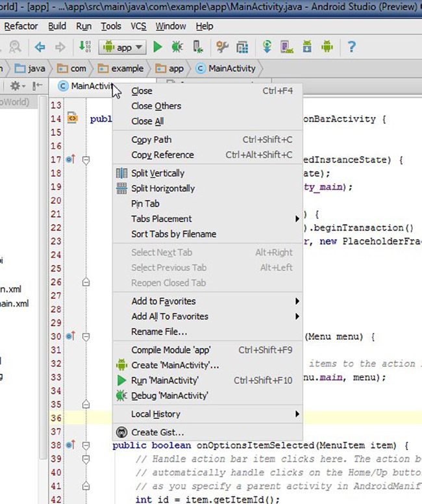Click the related XML file gutter icon line 14
This screenshot has width=422, height=504.
pyautogui.click(x=72, y=118)
